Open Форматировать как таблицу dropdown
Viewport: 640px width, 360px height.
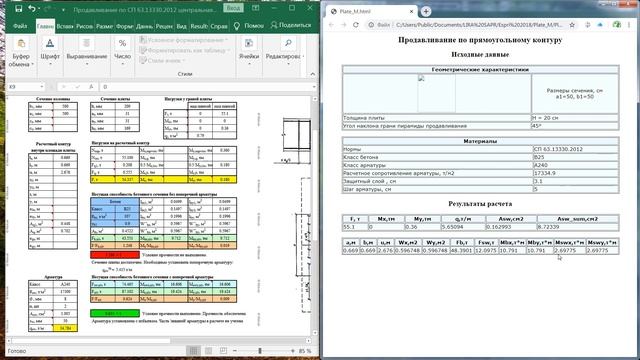coord(184,50)
